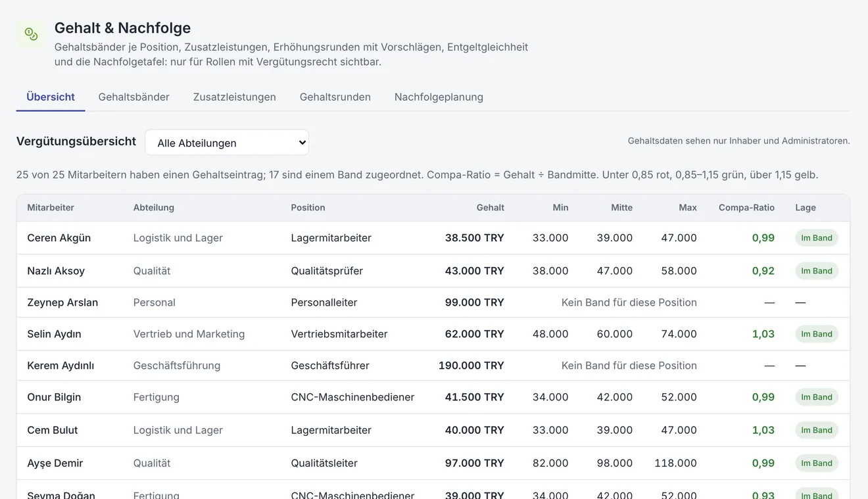Switch to the Übersicht tab
The width and height of the screenshot is (868, 499).
click(51, 97)
